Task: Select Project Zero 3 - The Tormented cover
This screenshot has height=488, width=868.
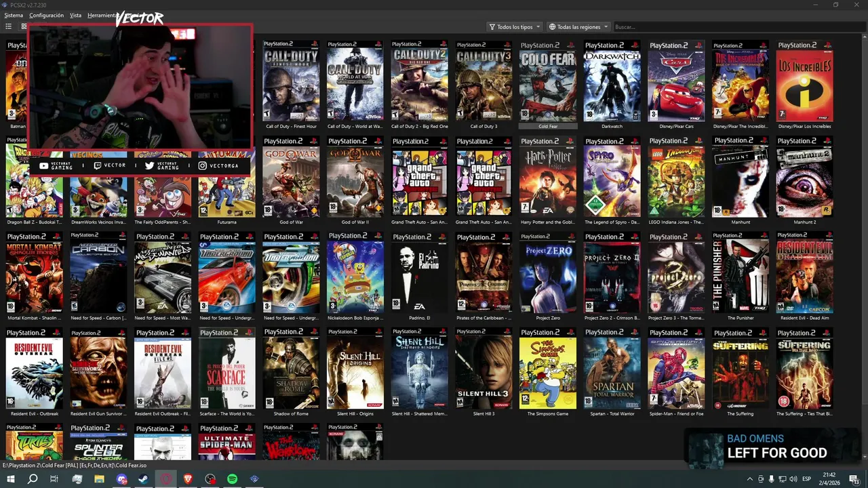Action: coord(676,272)
